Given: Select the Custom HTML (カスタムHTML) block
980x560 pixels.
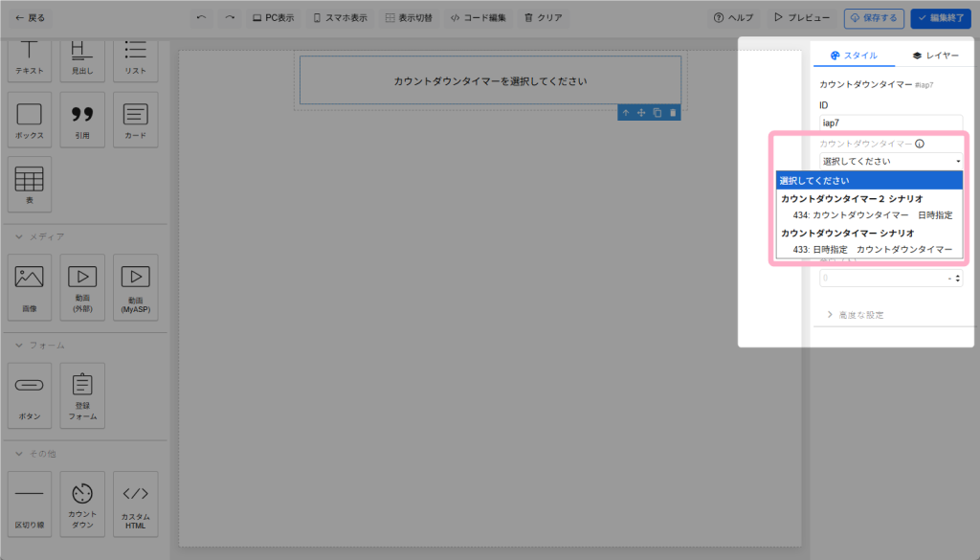Looking at the screenshot, I should tap(135, 503).
